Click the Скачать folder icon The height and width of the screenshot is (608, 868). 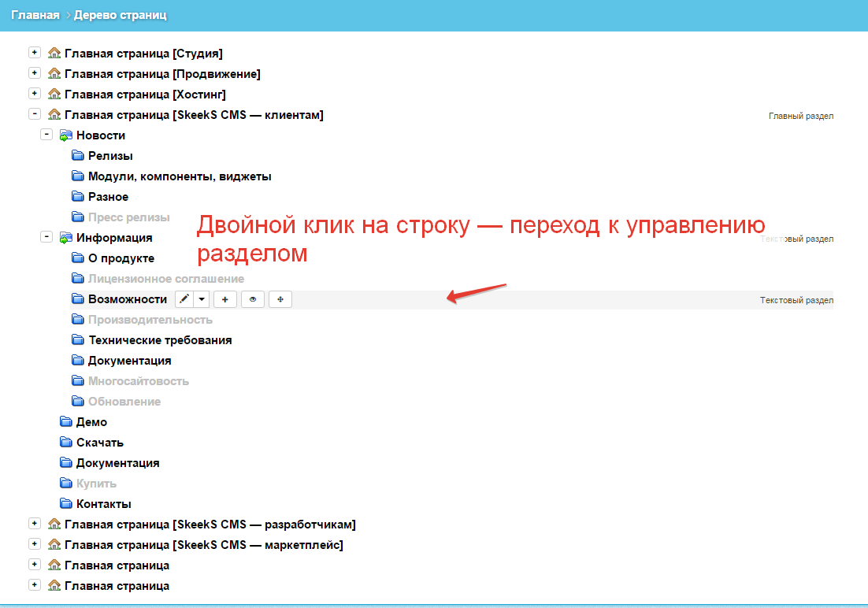click(x=66, y=443)
